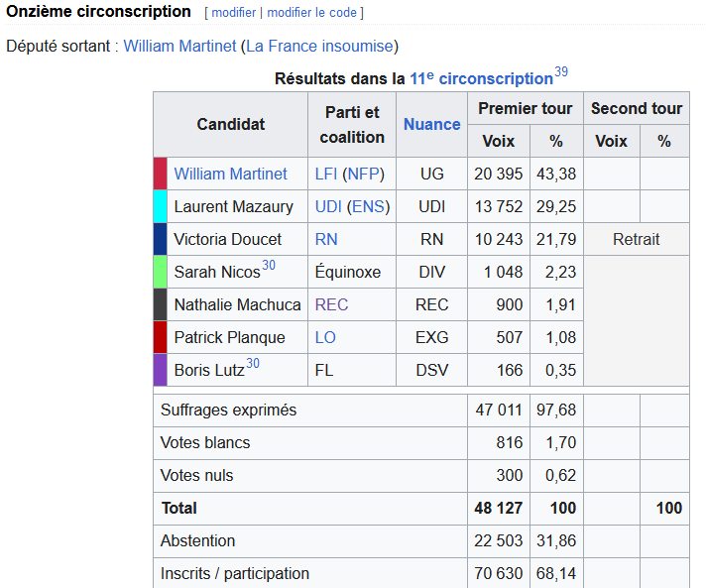
Task: Click the 'modifier' edit link
Action: pos(233,13)
